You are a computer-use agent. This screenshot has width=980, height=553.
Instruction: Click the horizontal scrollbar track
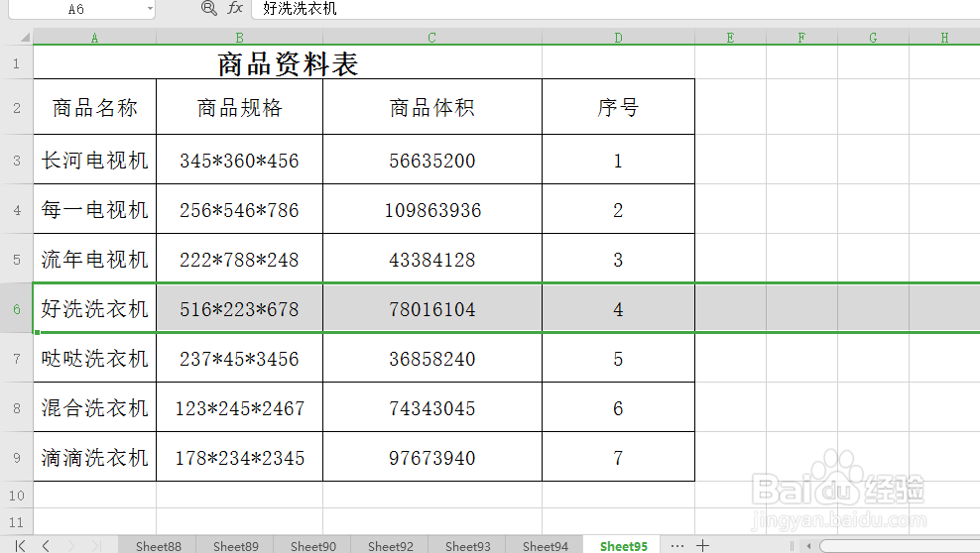click(x=900, y=547)
